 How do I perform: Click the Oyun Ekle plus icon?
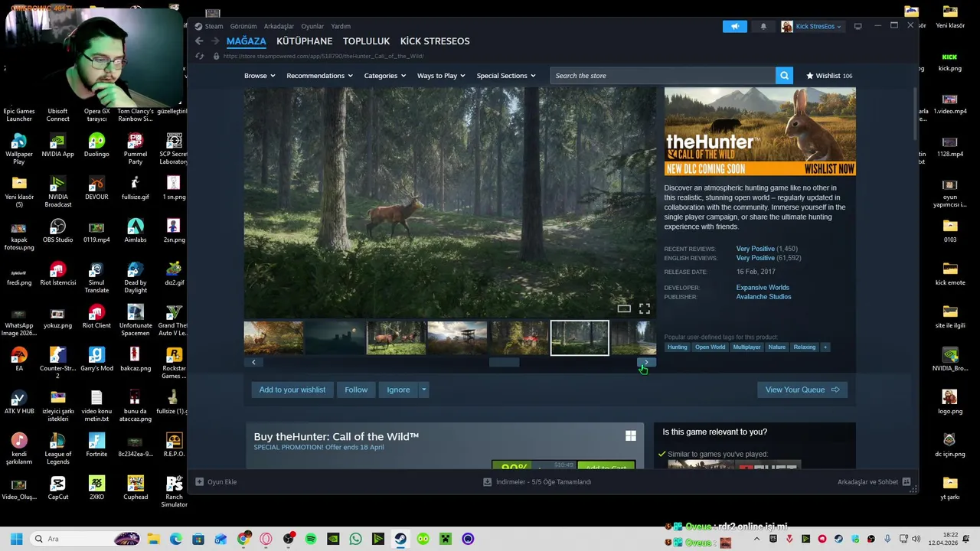[200, 482]
